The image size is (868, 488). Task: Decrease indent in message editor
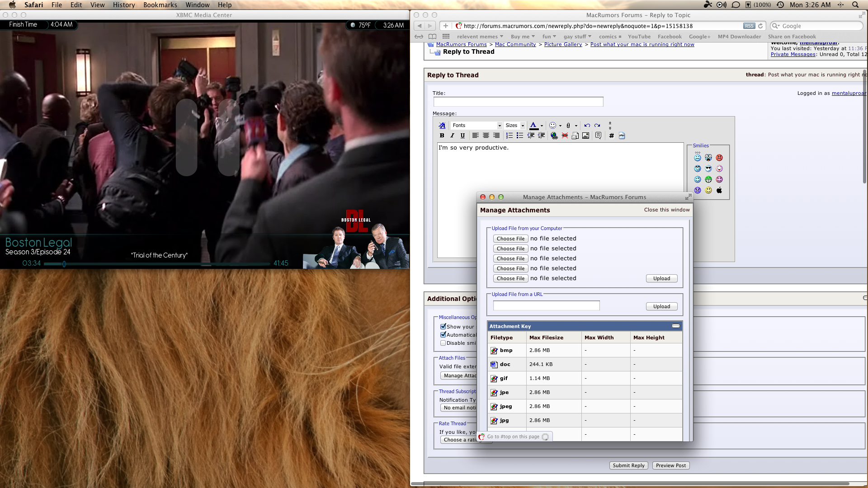click(x=530, y=136)
